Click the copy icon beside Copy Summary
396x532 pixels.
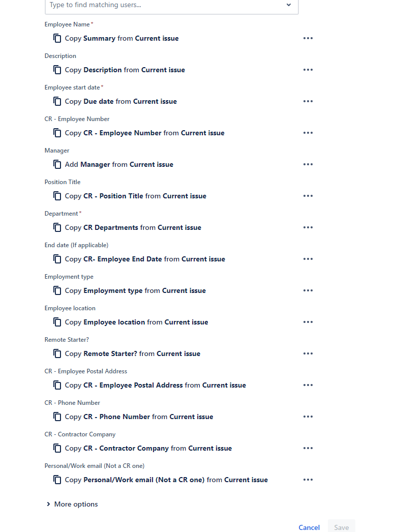point(57,38)
